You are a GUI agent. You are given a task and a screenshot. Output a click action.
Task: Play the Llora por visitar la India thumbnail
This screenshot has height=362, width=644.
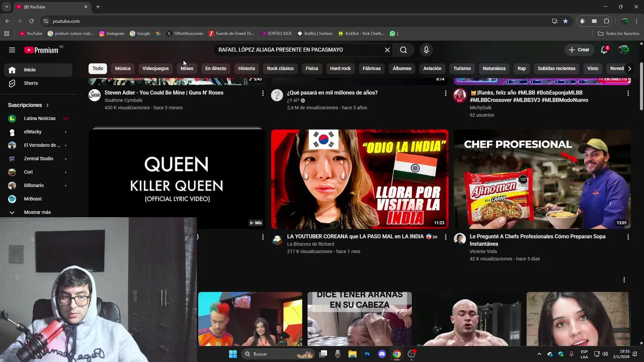point(360,179)
